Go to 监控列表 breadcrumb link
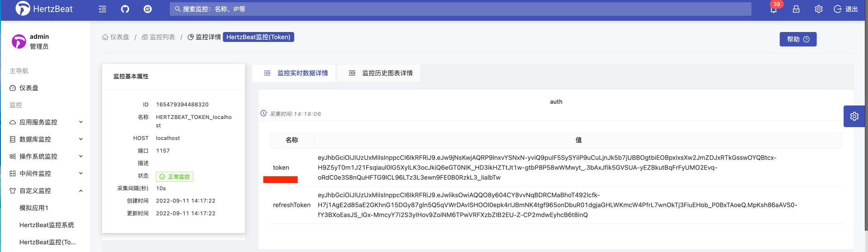868x252 pixels. 159,37
